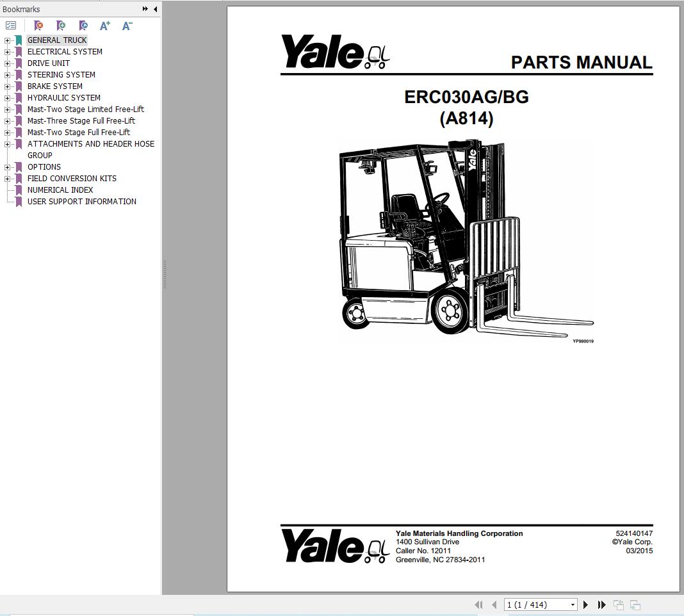Jump to the last page with the skip icon
The image size is (684, 616).
click(x=601, y=604)
